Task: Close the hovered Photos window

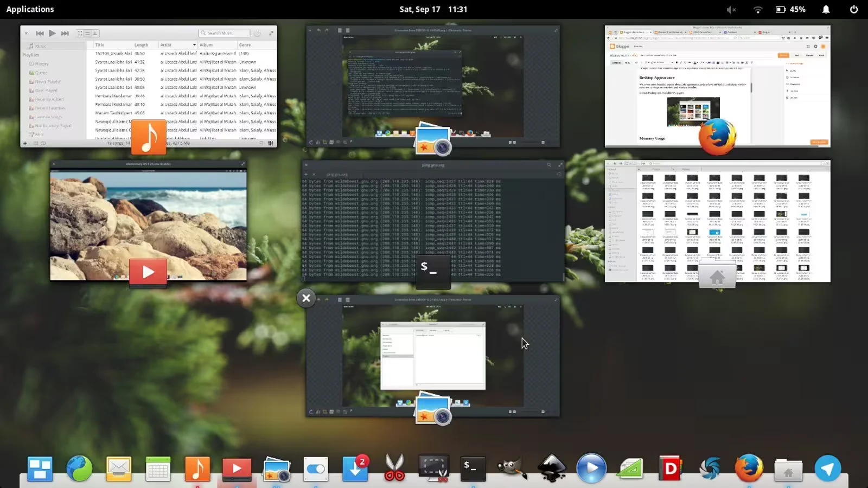Action: 306,298
